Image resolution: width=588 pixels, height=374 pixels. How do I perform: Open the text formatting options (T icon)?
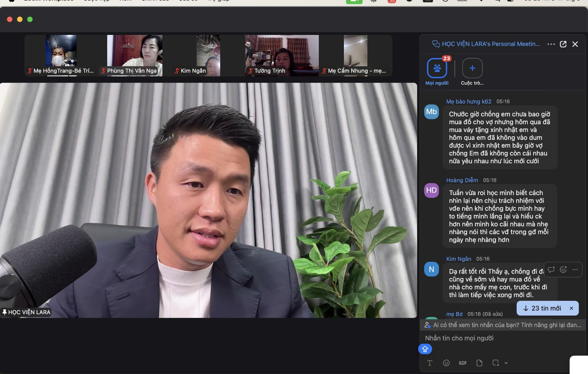(430, 363)
